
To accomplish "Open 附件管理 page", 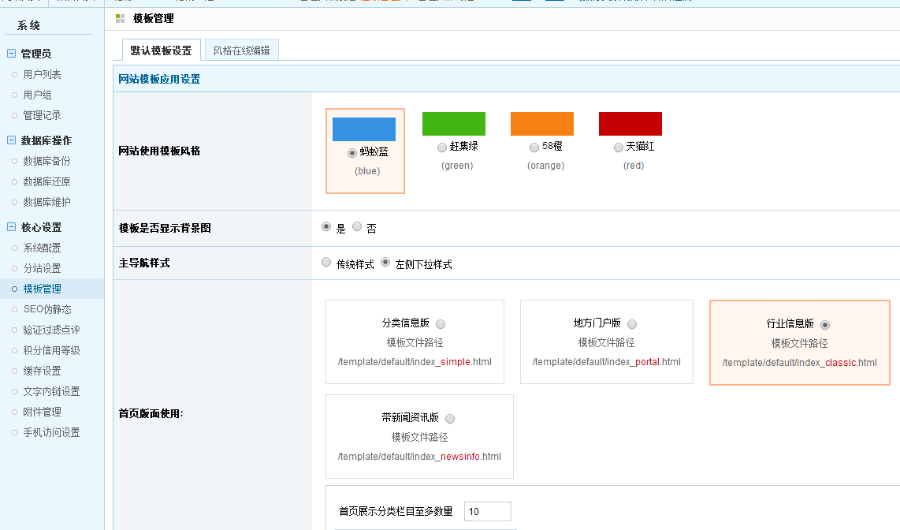I will tap(42, 412).
